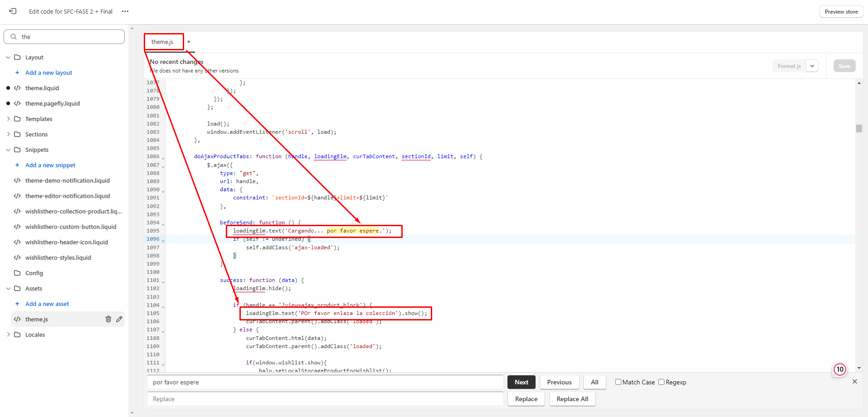The image size is (868, 417).
Task: Open wishlisthero-collection-product snippet
Action: tap(73, 211)
